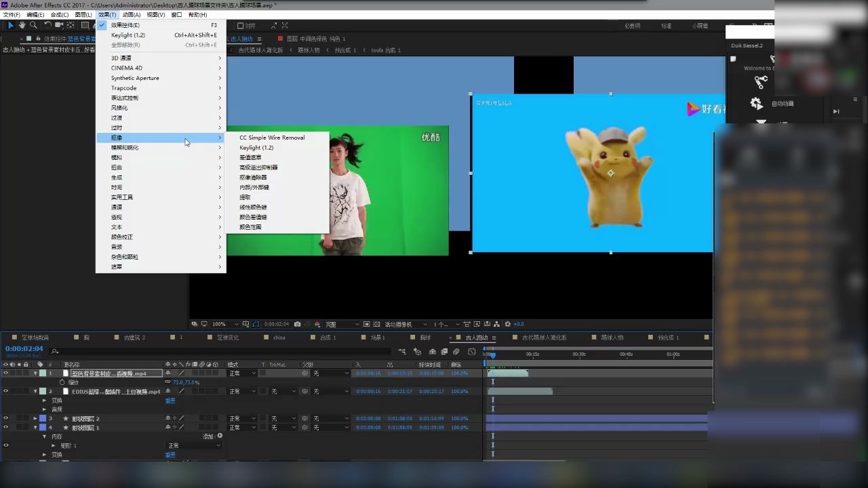868x488 pixels.
Task: Hide shape layer 形状图层 1
Action: pos(6,428)
